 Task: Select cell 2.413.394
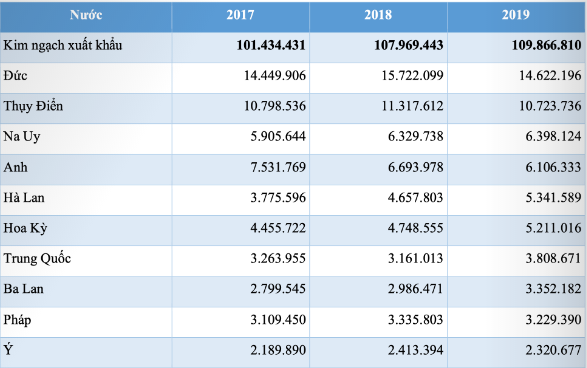point(416,350)
